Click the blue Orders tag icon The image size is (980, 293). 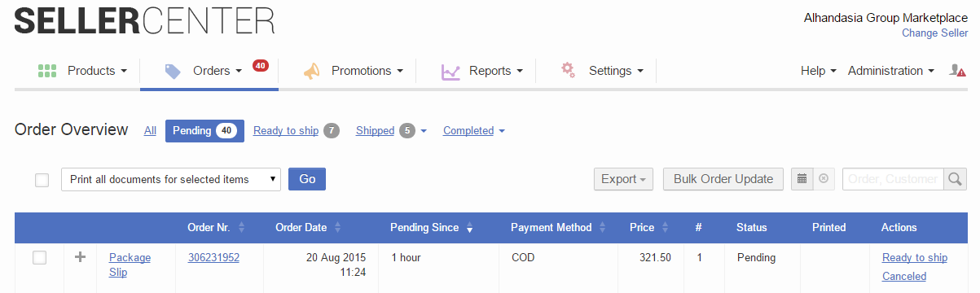(x=173, y=71)
